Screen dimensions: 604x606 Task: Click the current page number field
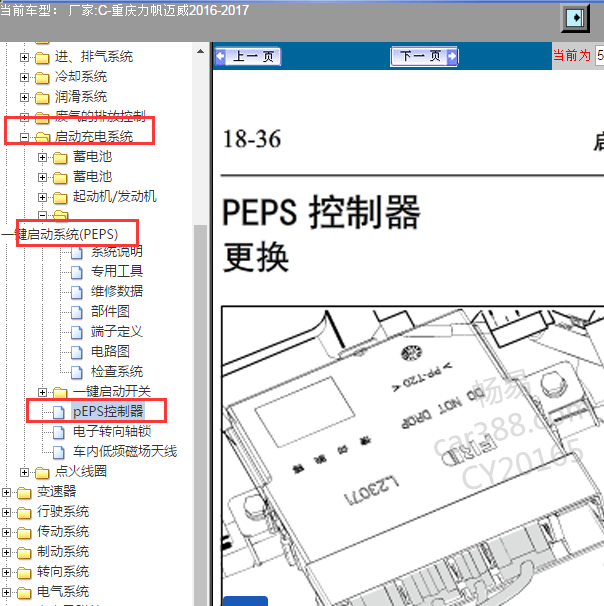click(599, 56)
